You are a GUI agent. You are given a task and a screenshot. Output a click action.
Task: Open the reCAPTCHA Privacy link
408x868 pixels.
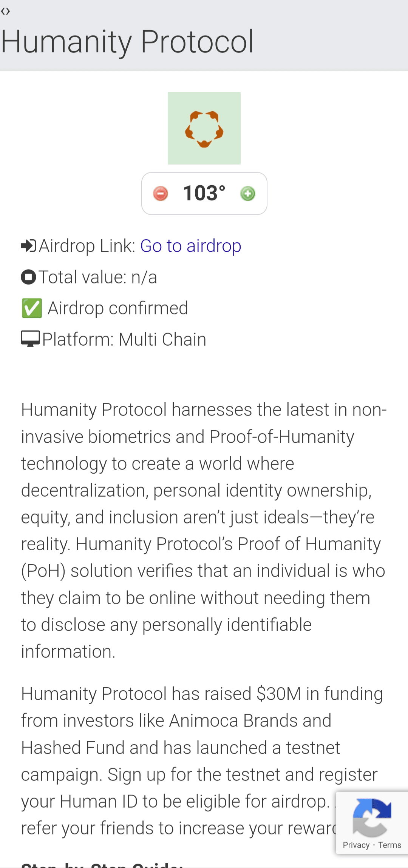coord(356,845)
